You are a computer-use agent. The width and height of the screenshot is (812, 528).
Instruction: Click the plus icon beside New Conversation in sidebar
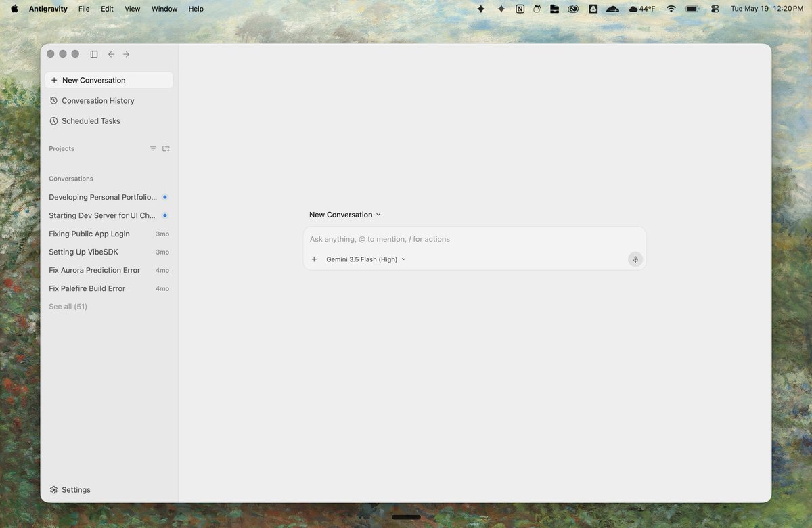(54, 80)
